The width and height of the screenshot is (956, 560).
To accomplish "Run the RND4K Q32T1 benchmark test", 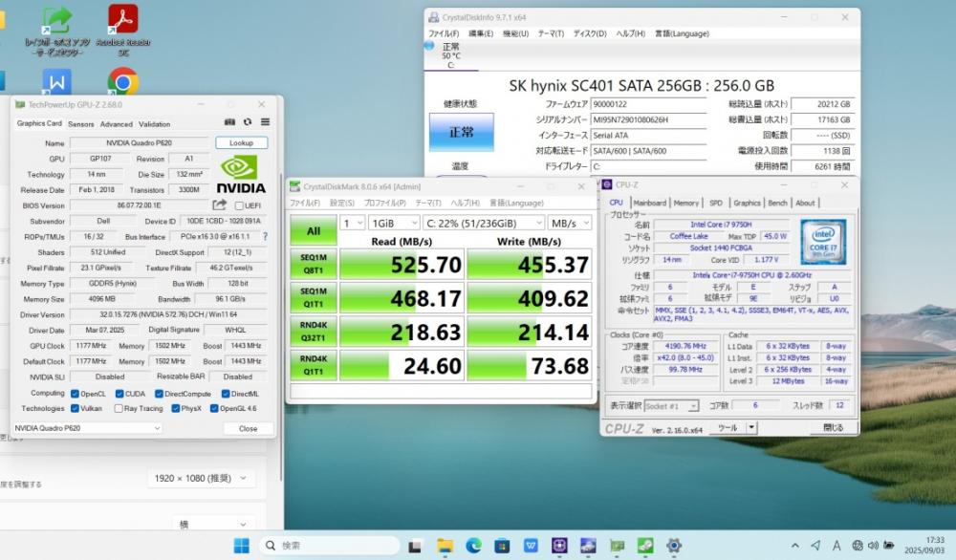I will point(314,332).
